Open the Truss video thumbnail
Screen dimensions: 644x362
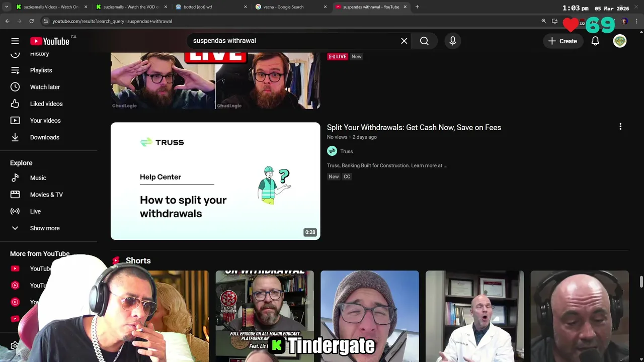[x=215, y=181]
